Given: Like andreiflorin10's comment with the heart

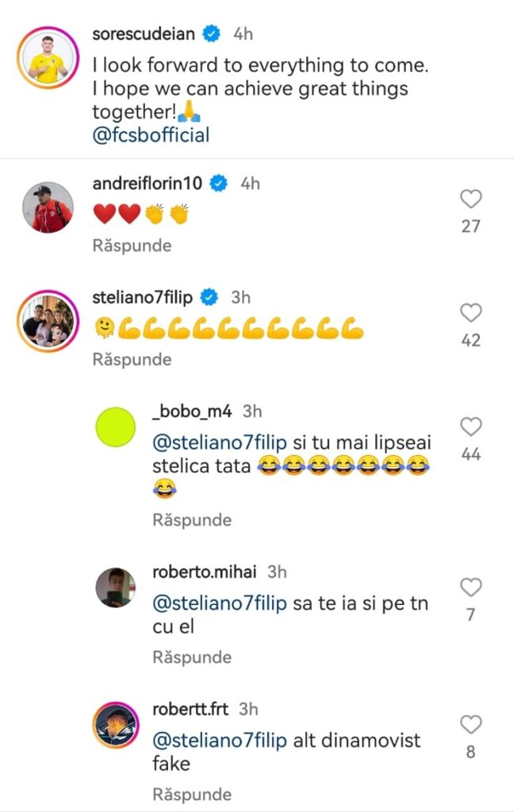Looking at the screenshot, I should (x=471, y=200).
